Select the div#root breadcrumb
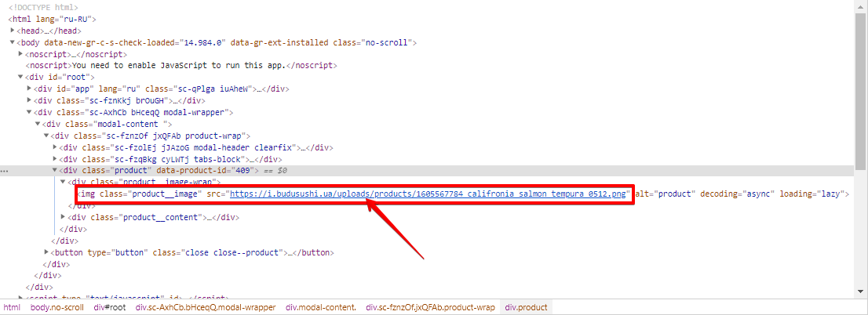 point(109,308)
